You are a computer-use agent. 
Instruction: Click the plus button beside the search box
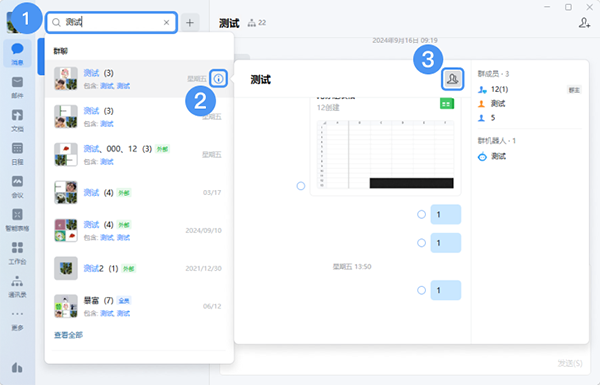click(190, 23)
